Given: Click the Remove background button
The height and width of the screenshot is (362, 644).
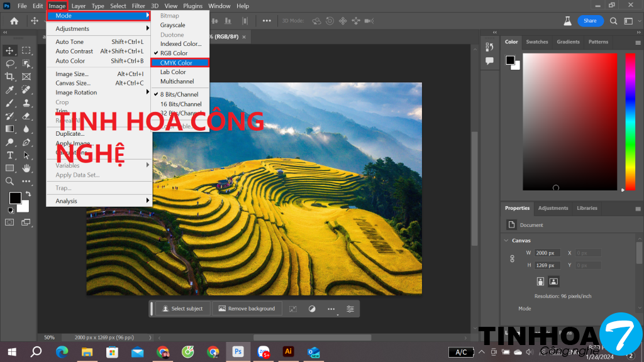Looking at the screenshot, I should [246, 309].
